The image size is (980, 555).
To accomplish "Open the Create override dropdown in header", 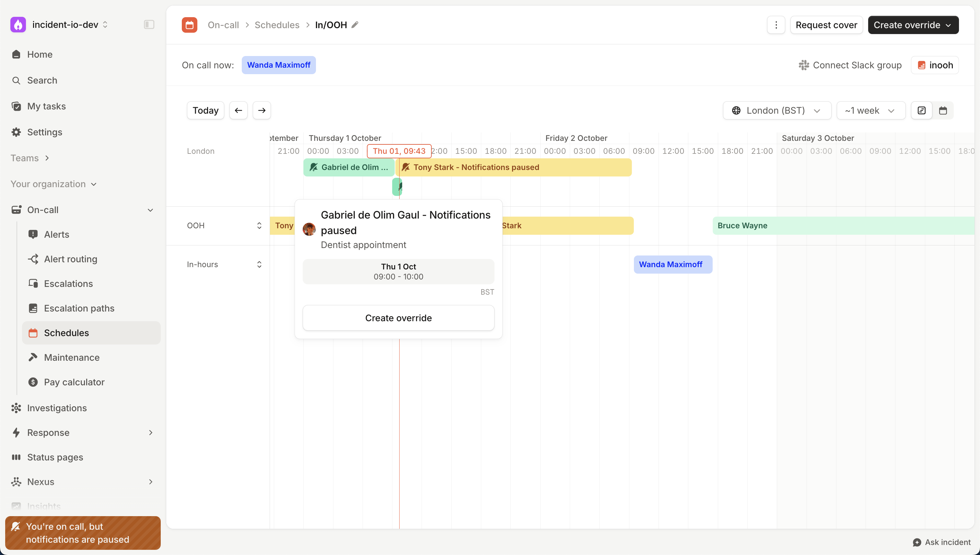I will pyautogui.click(x=913, y=25).
